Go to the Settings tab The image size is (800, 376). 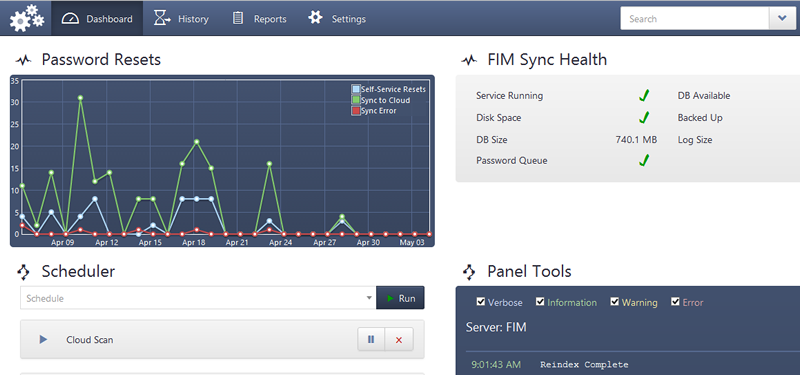coord(337,19)
